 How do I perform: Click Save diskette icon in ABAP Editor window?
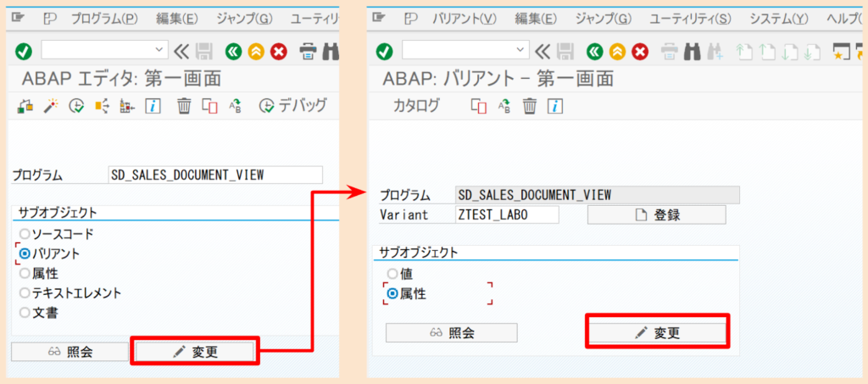(x=204, y=52)
